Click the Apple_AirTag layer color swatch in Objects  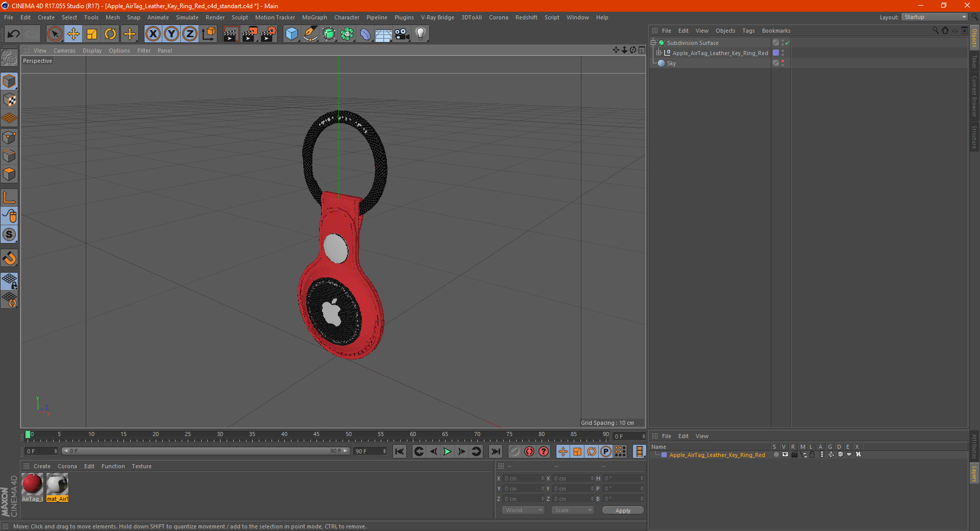776,53
